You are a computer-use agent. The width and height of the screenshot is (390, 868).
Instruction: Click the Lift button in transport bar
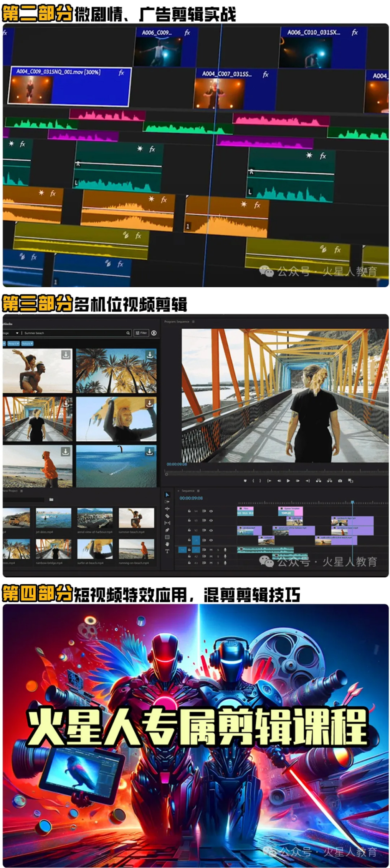pos(318,481)
